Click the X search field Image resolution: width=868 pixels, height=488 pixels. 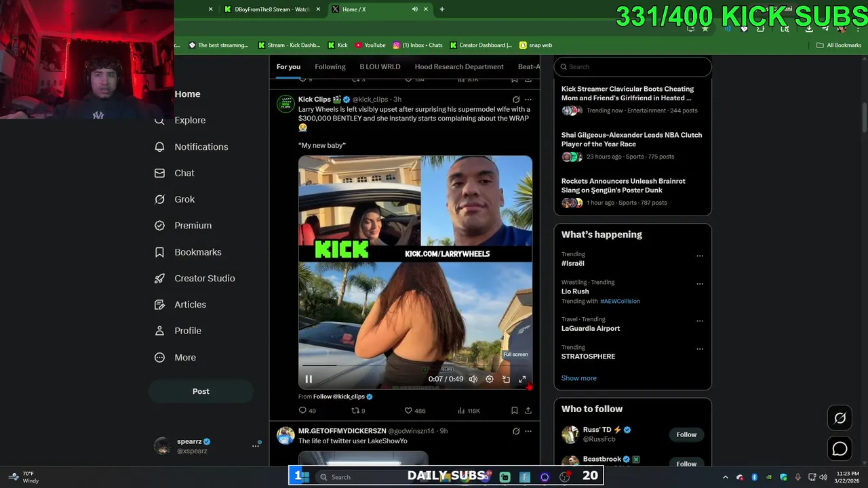click(633, 66)
